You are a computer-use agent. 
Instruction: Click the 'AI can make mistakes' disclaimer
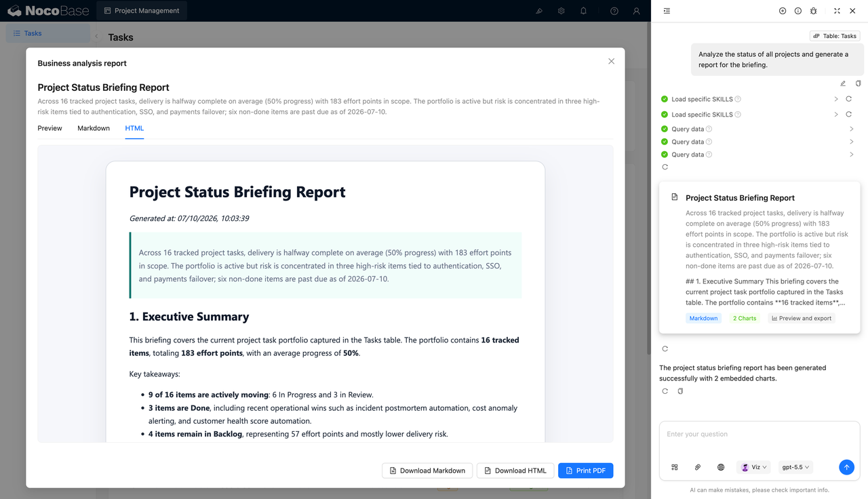[x=759, y=490]
